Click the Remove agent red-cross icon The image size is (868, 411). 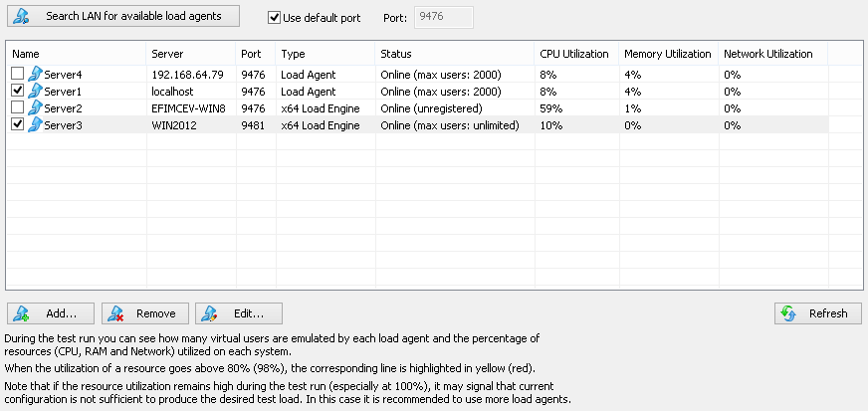click(115, 313)
